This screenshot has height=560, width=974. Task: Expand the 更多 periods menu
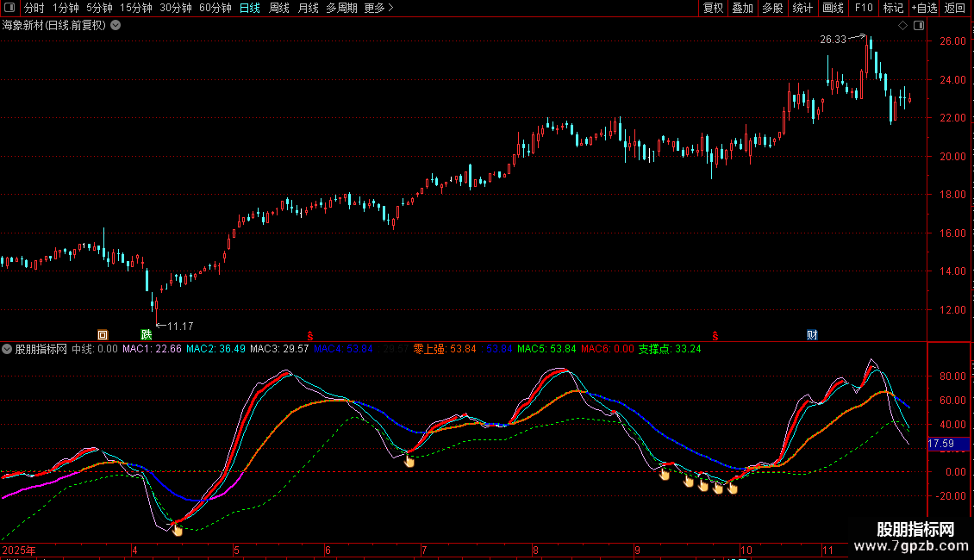tap(378, 9)
